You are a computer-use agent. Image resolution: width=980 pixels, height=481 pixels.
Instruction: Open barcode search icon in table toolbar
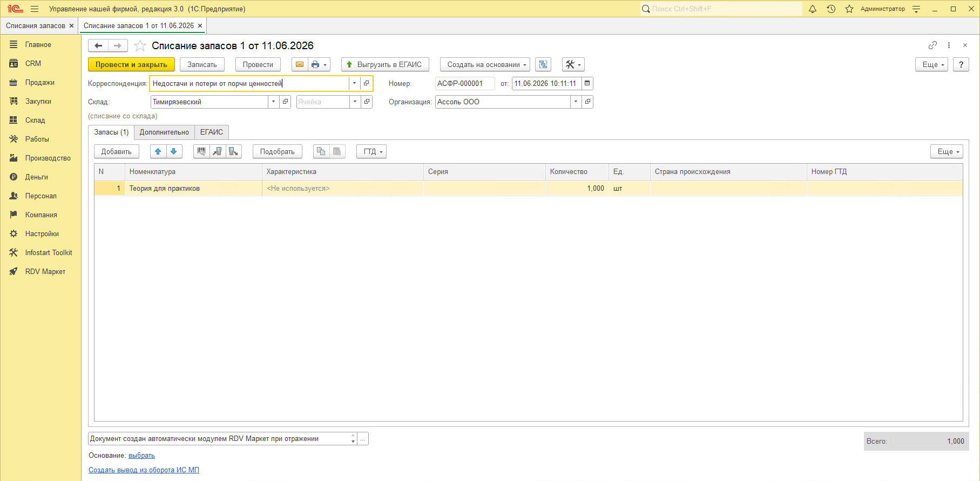[201, 151]
